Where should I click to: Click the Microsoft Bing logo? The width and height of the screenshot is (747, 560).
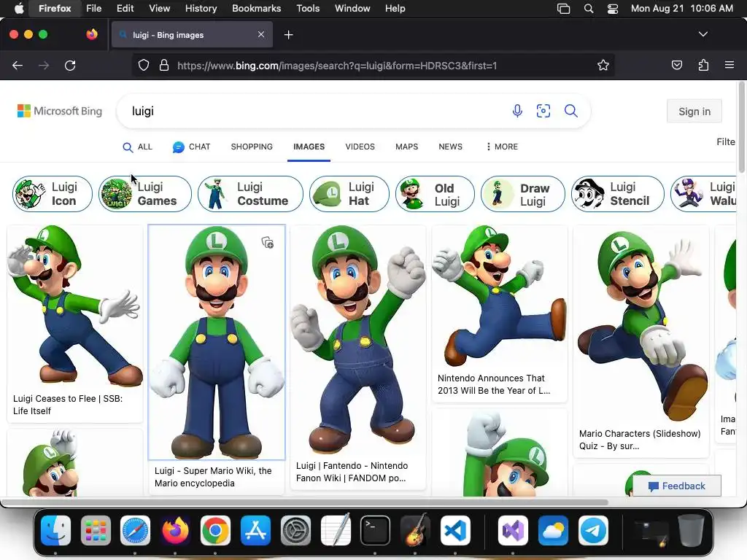click(60, 111)
